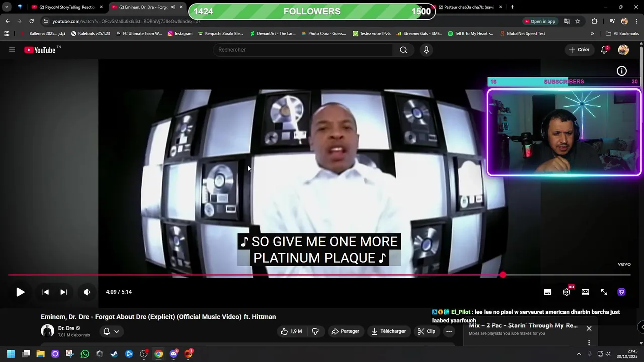Bookmark this page with star icon
The height and width of the screenshot is (362, 644).
point(578,21)
